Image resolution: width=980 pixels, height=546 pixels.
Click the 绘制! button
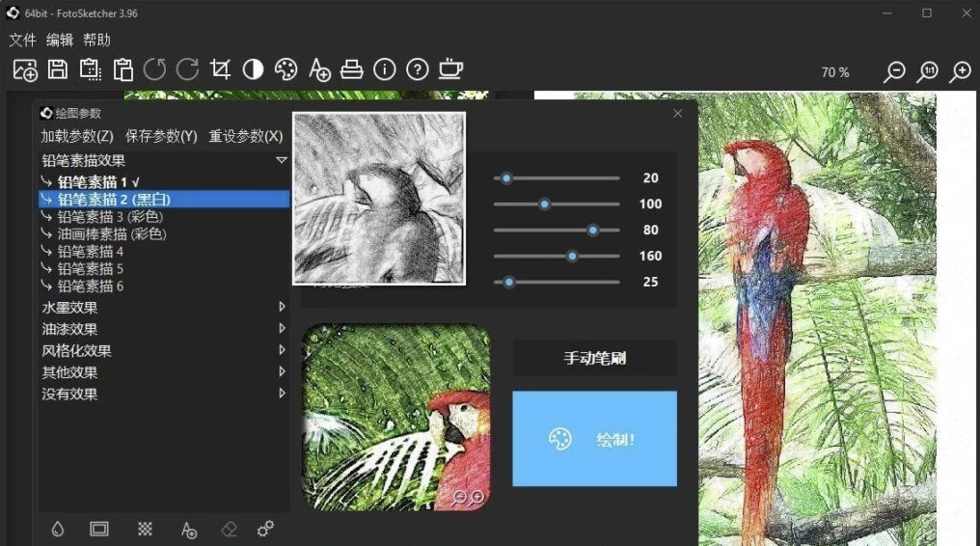click(594, 439)
